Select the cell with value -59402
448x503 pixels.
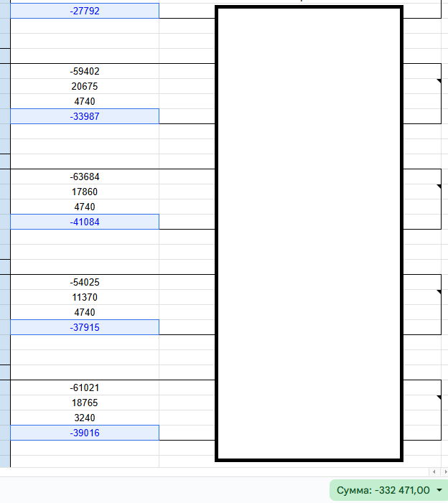point(85,71)
